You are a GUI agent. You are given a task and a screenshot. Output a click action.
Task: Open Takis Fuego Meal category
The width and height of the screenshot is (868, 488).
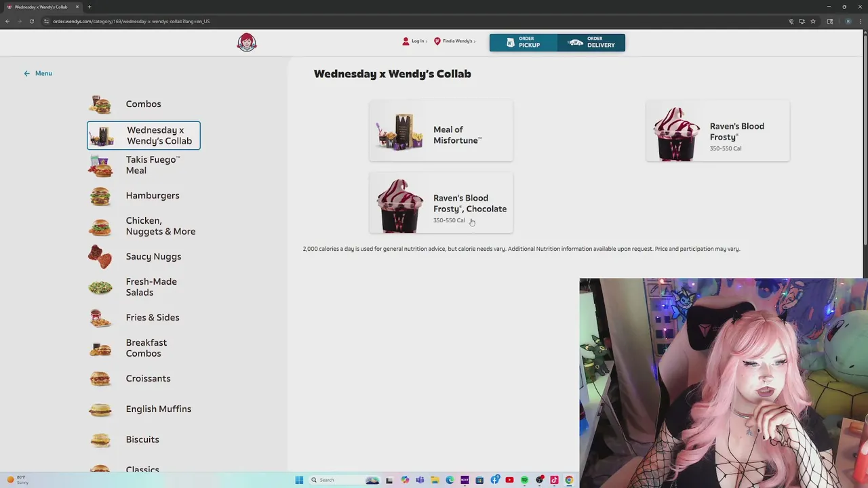[144, 165]
